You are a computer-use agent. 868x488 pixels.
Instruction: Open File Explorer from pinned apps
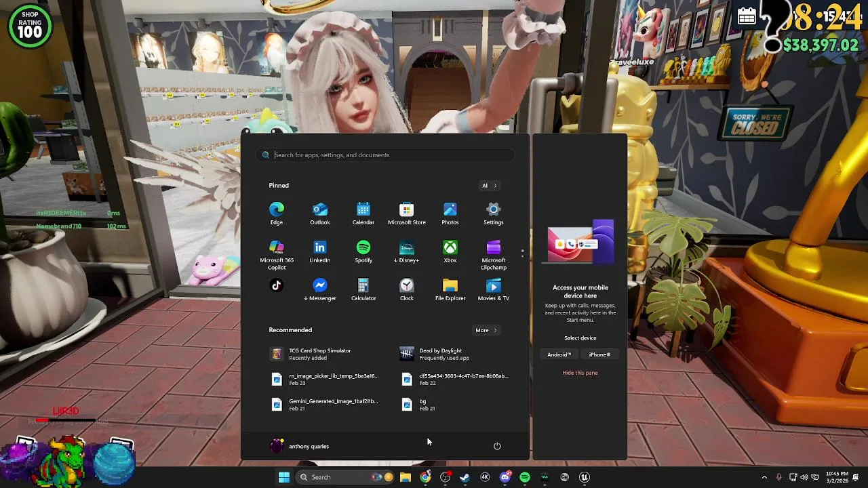click(x=450, y=290)
